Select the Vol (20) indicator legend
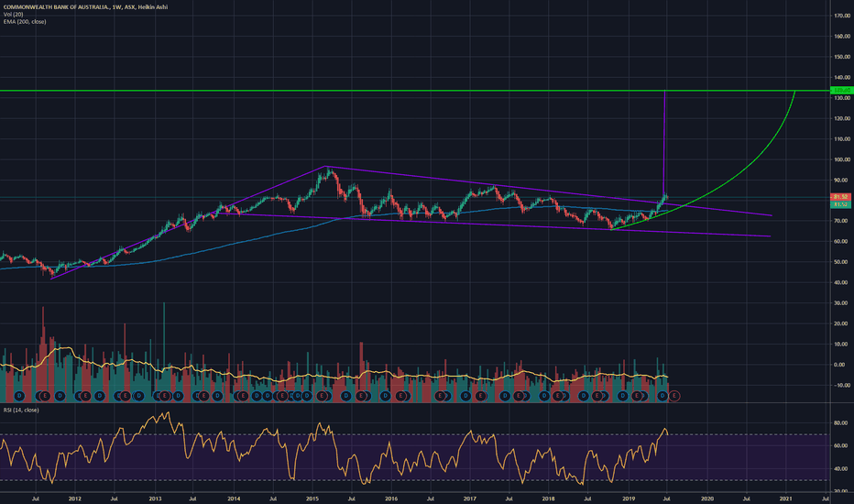Viewport: 854px width, 504px height. (13, 14)
